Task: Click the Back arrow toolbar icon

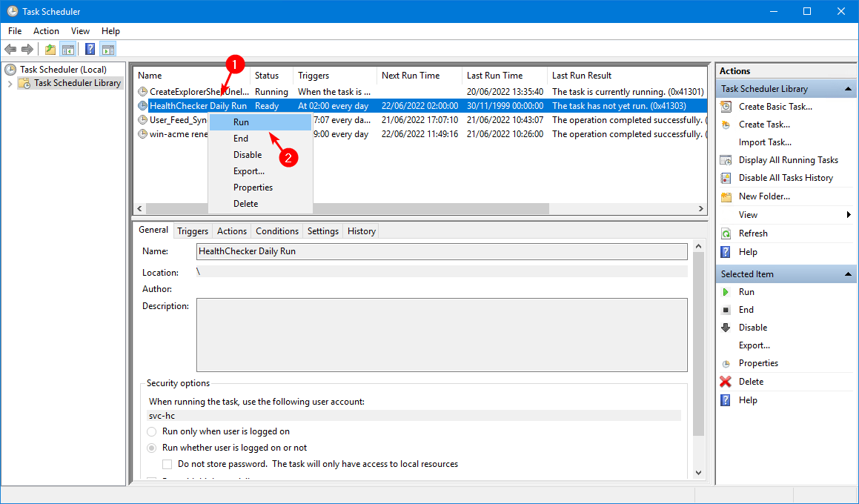Action: tap(10, 50)
